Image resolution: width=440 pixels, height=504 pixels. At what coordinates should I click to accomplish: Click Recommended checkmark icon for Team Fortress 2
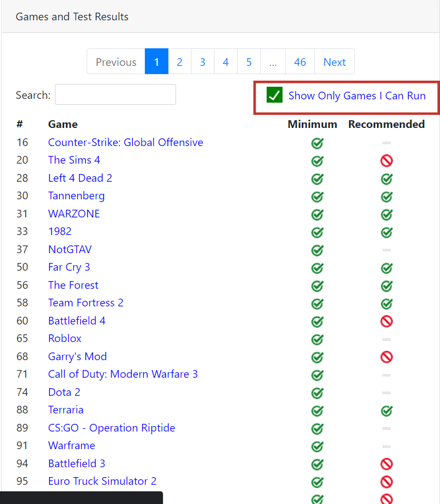pos(387,304)
